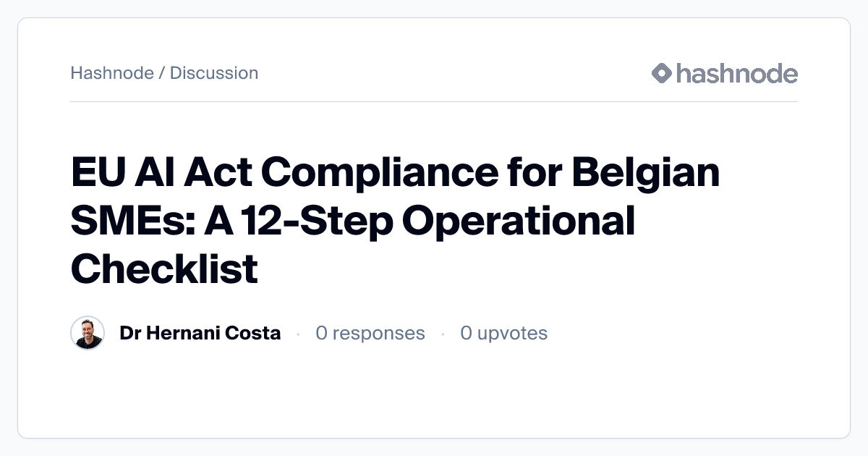Click the empty white area below the author row
The height and width of the screenshot is (456, 868).
click(x=434, y=394)
